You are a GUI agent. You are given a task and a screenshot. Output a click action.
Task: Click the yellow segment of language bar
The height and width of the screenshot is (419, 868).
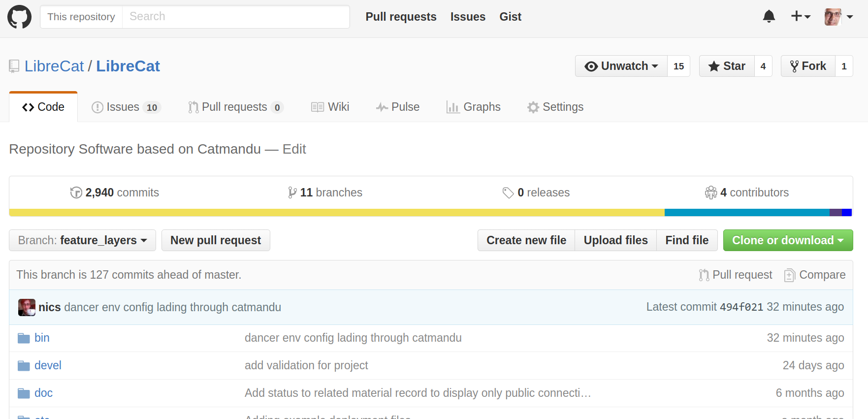tap(337, 213)
